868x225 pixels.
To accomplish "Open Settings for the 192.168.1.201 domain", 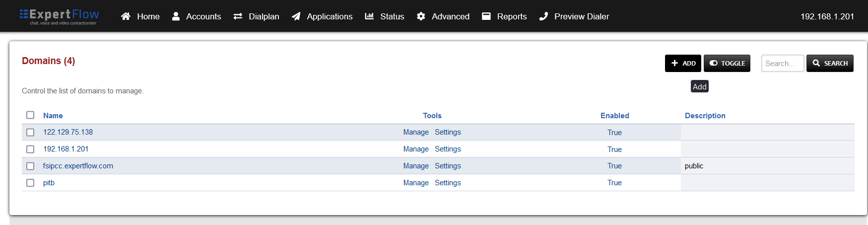I will [448, 149].
